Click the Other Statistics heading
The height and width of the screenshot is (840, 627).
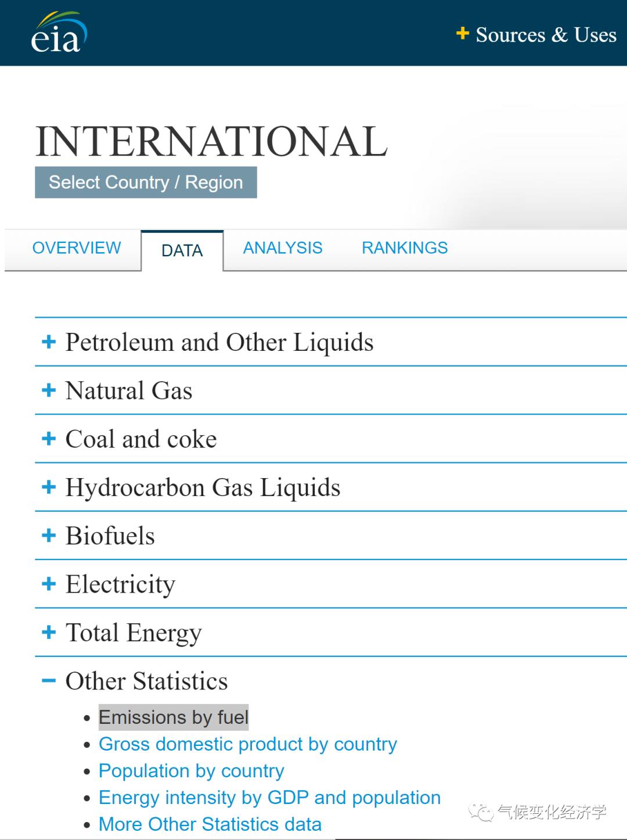pos(146,681)
